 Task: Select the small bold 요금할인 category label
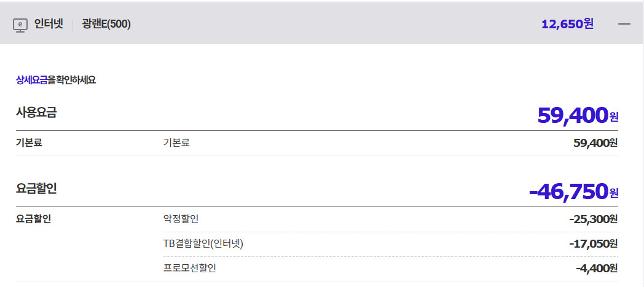point(33,219)
